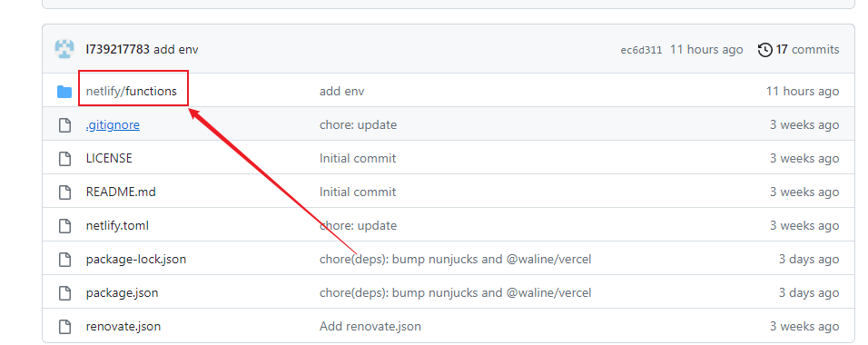Open package-lock.json bump nunjucks commit message
868x345 pixels.
coord(455,259)
